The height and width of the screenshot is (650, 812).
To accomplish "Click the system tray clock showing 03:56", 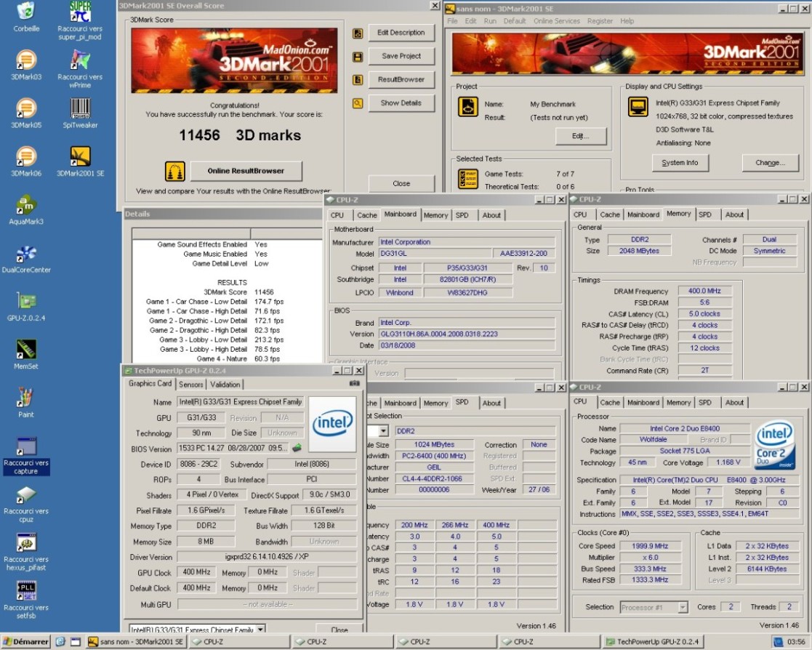I will (x=796, y=642).
